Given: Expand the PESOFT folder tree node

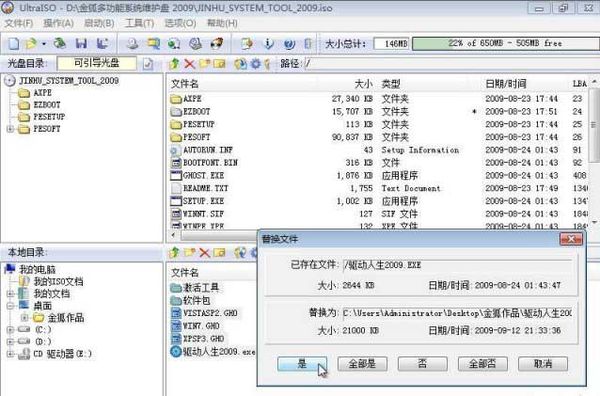Looking at the screenshot, I should click(11, 129).
